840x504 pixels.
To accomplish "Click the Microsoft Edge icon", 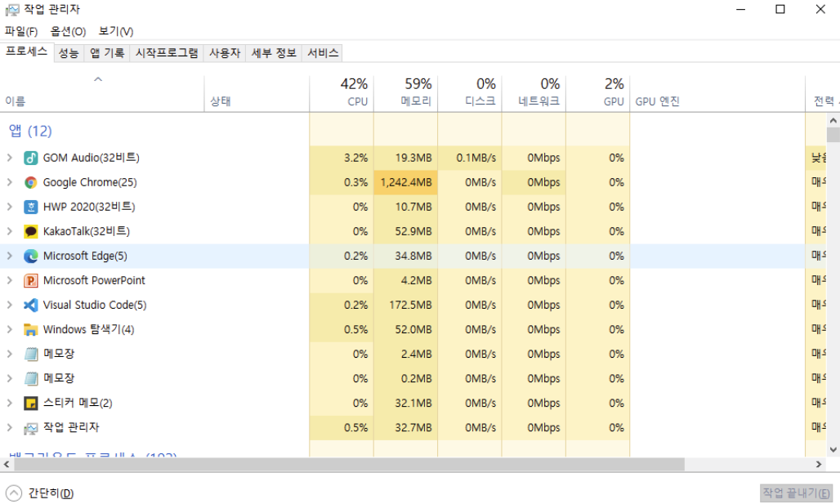I will click(x=30, y=256).
